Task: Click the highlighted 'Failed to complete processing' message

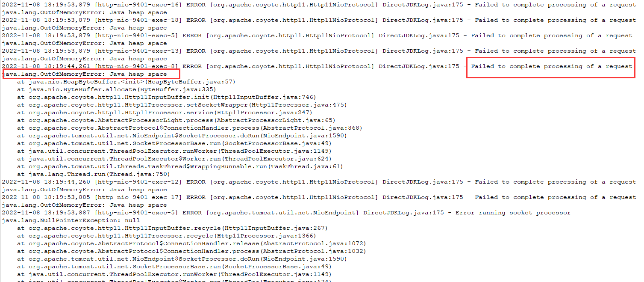Action: coord(551,66)
